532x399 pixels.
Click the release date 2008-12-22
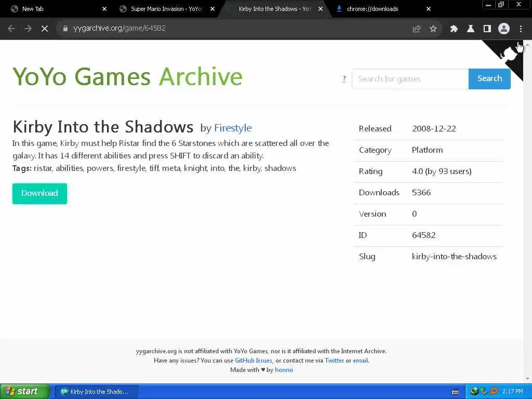point(434,129)
